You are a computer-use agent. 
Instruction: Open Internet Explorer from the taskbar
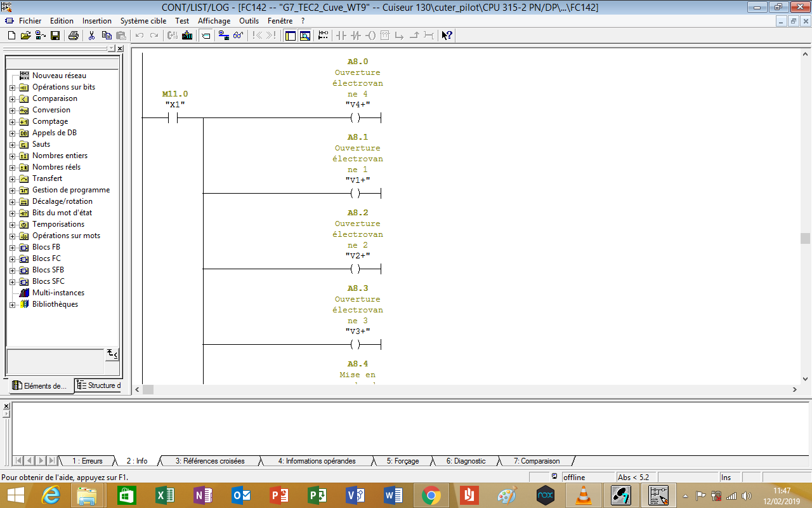(x=51, y=495)
